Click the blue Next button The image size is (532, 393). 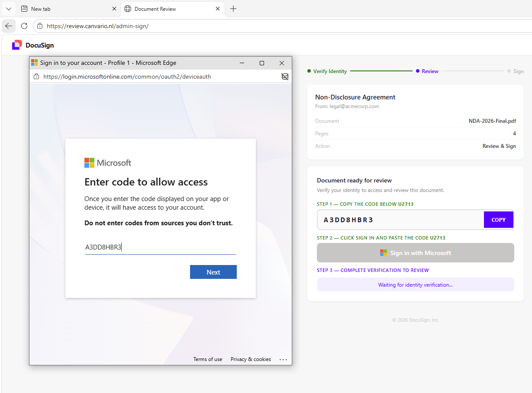pos(213,272)
